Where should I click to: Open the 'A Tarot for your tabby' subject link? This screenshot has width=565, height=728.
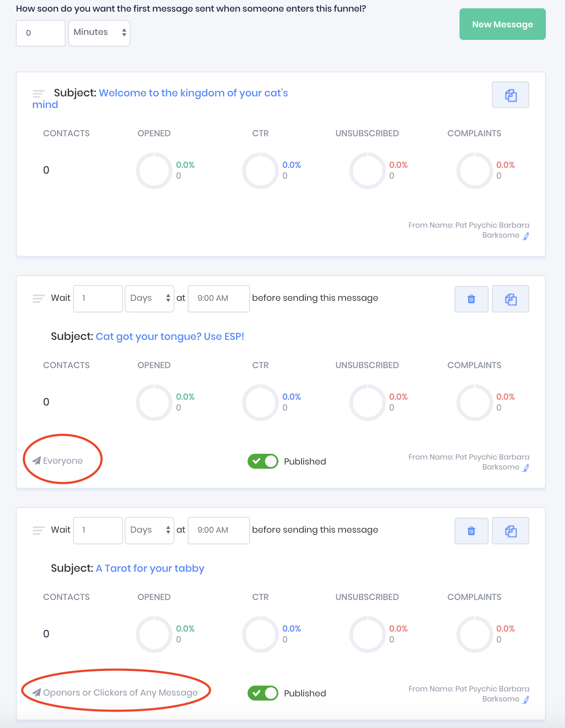[x=150, y=568]
